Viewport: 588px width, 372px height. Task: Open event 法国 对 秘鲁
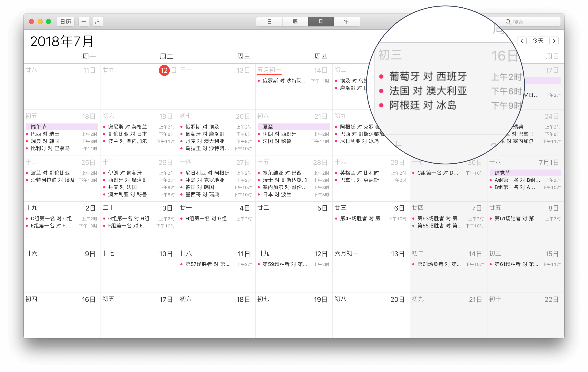(294, 141)
